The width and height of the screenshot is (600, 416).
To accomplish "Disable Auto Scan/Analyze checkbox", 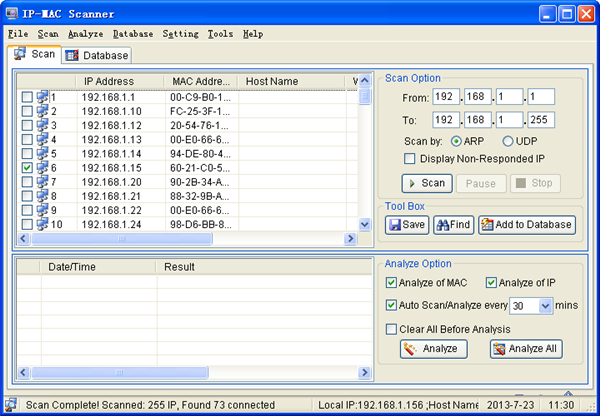I will click(391, 305).
